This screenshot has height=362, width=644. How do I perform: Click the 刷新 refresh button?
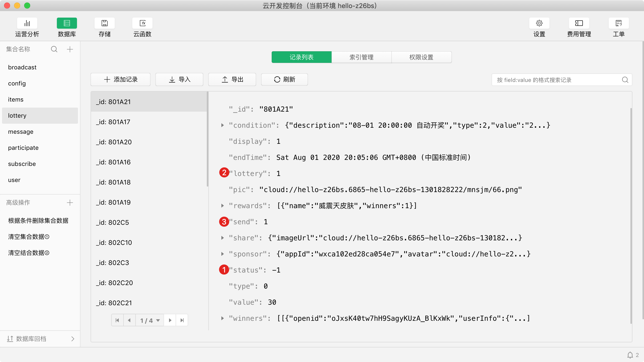pyautogui.click(x=284, y=80)
